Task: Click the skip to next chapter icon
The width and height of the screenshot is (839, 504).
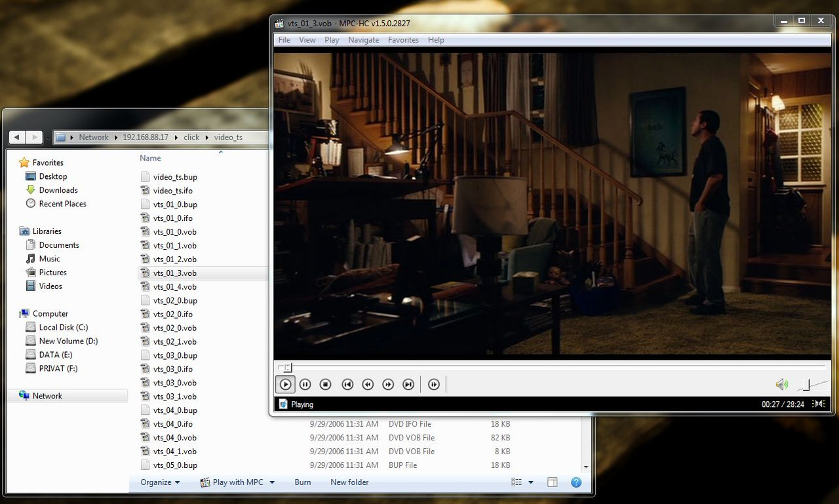Action: pyautogui.click(x=408, y=385)
